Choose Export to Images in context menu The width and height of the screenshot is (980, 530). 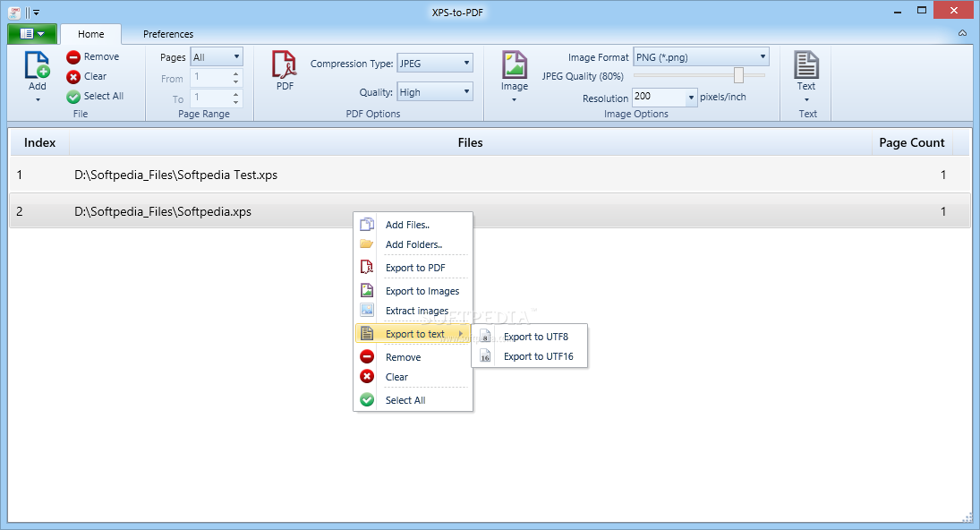(x=413, y=291)
